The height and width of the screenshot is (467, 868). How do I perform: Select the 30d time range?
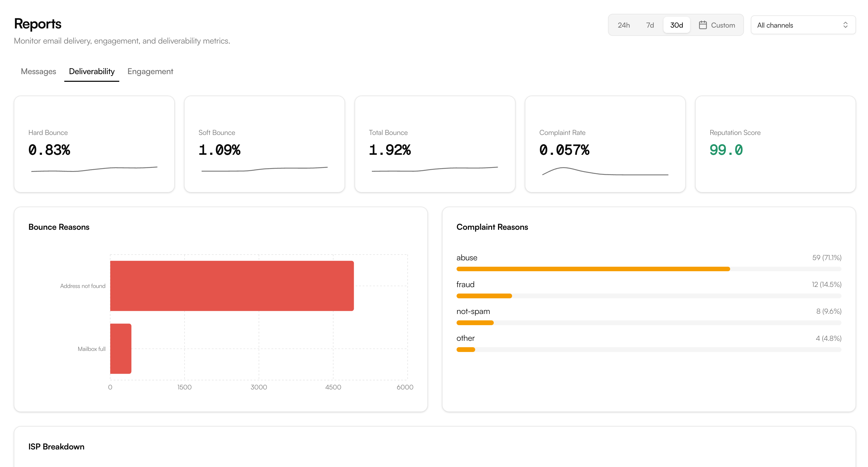pyautogui.click(x=676, y=25)
